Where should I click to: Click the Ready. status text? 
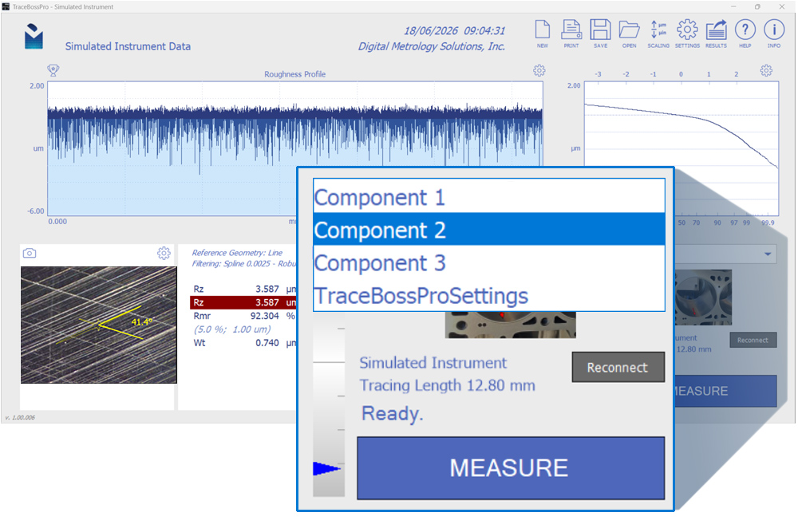tap(393, 413)
